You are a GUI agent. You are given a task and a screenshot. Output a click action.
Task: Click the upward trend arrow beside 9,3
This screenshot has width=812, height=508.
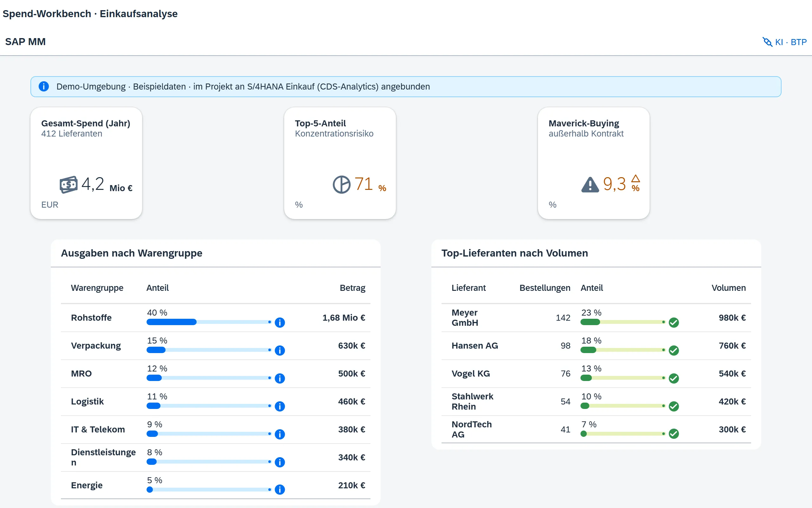point(636,178)
